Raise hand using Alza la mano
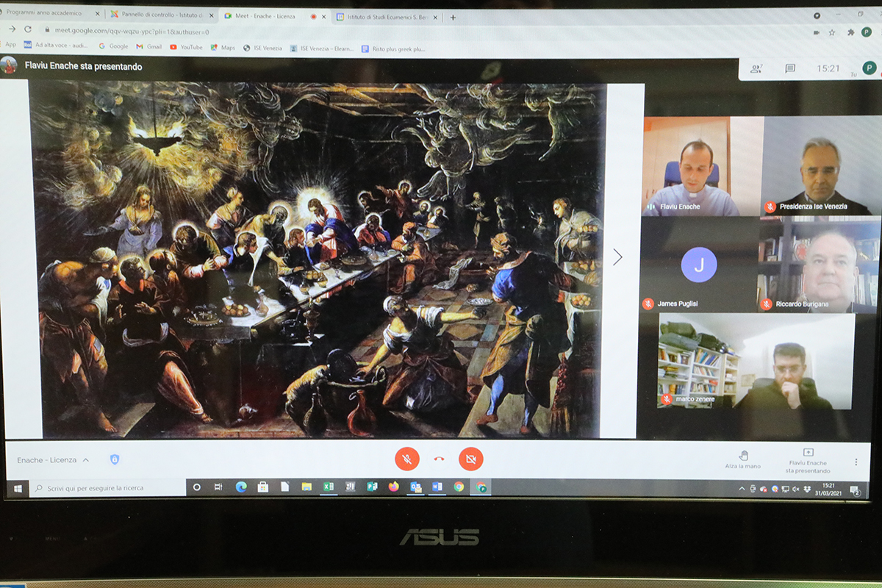882x588 pixels. tap(743, 460)
